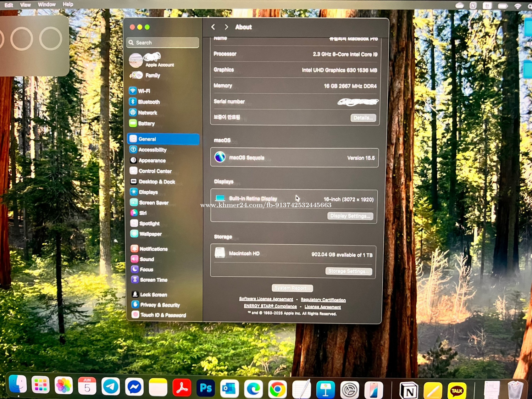The image size is (532, 399).
Task: Open the License Agreement link
Action: tap(323, 307)
